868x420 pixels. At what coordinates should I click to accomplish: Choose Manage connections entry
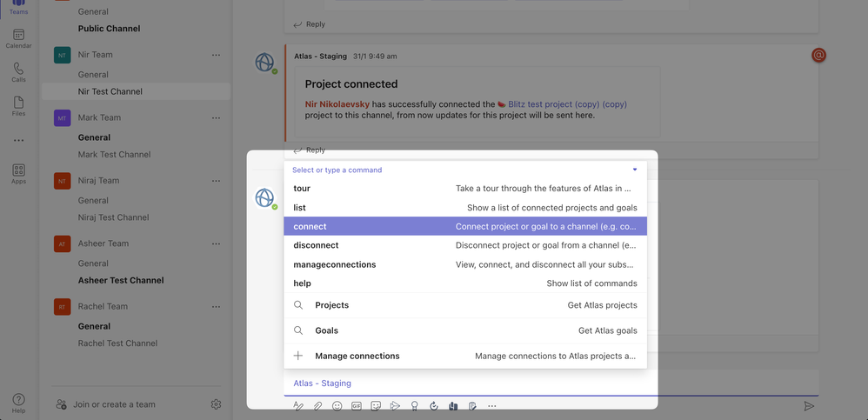click(465, 356)
